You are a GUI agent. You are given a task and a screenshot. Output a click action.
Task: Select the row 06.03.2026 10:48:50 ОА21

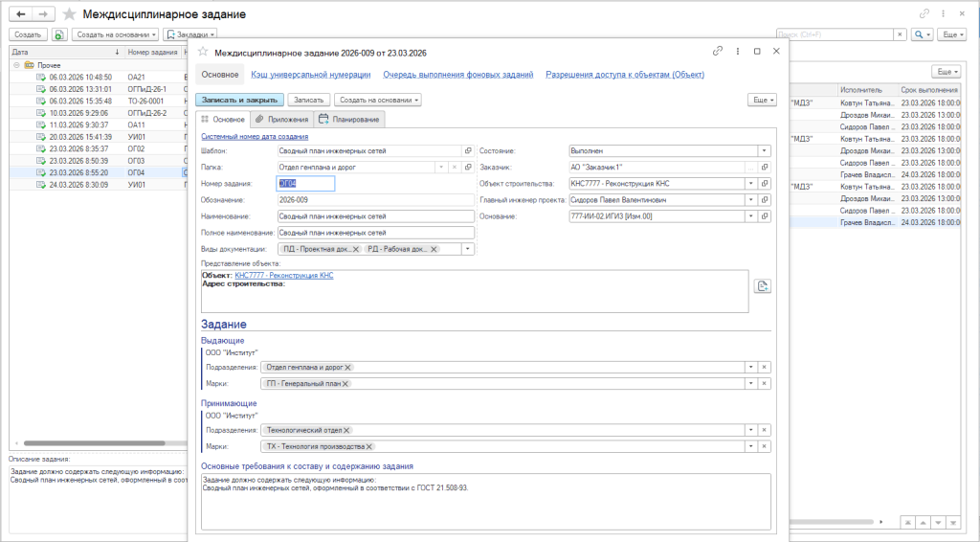[x=98, y=77]
